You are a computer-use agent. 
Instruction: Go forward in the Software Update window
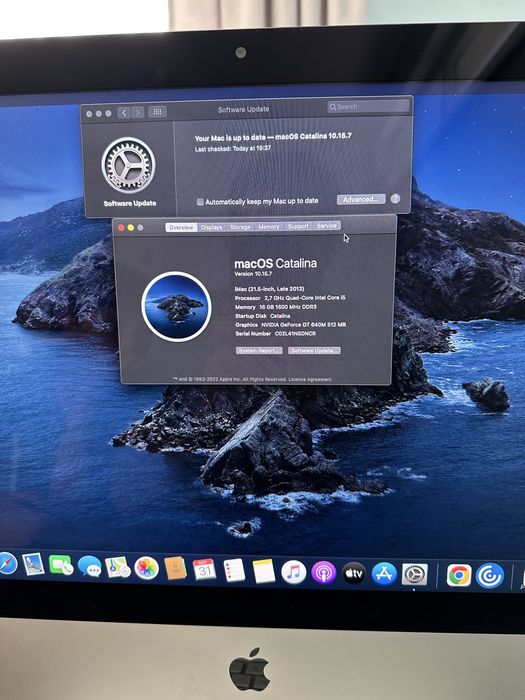click(x=138, y=112)
